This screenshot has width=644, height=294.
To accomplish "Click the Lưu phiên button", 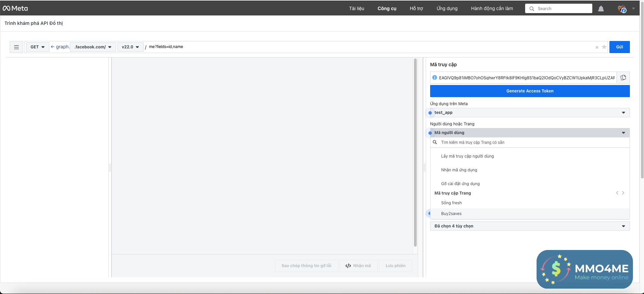I will click(396, 266).
